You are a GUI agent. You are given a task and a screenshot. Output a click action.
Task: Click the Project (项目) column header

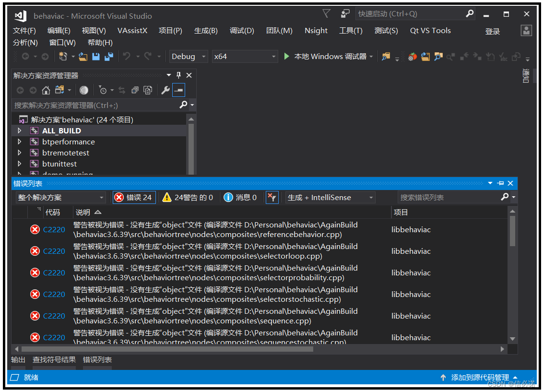pyautogui.click(x=401, y=212)
